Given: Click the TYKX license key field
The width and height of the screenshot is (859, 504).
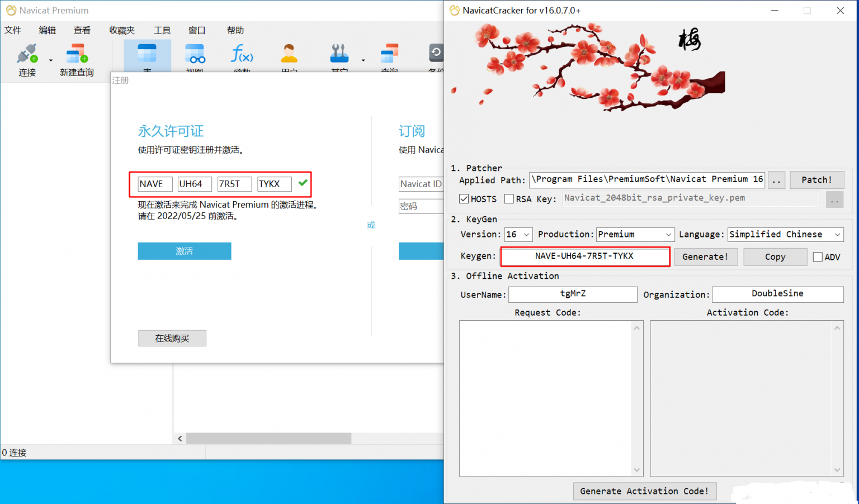Looking at the screenshot, I should (275, 184).
